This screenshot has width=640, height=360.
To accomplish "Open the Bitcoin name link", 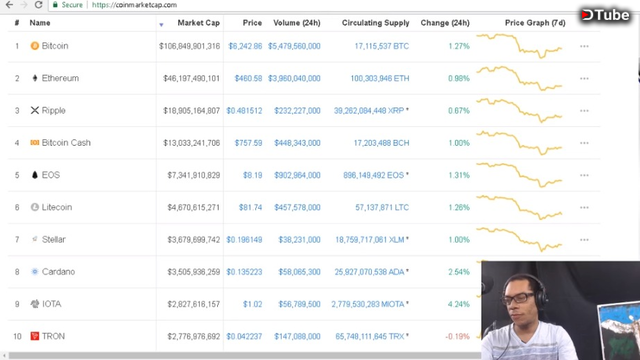I will click(x=55, y=46).
